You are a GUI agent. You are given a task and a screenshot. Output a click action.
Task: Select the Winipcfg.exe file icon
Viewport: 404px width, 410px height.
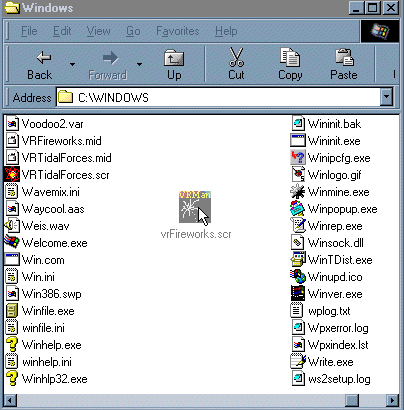tap(297, 158)
